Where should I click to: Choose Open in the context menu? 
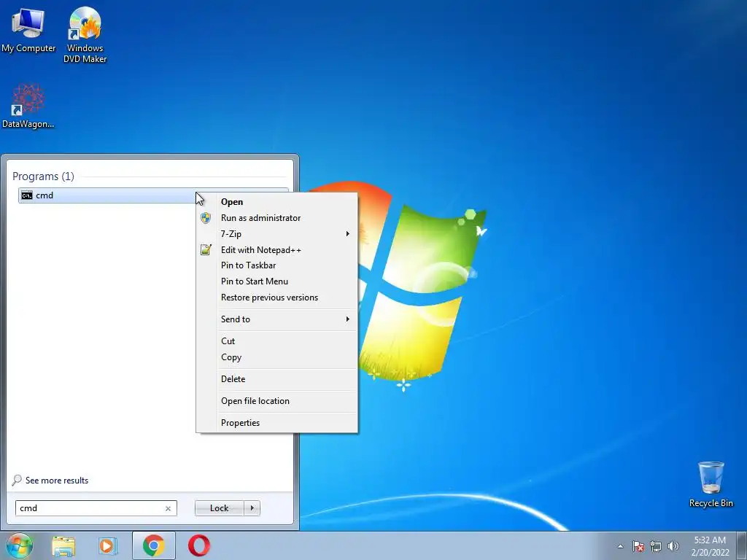276,202
